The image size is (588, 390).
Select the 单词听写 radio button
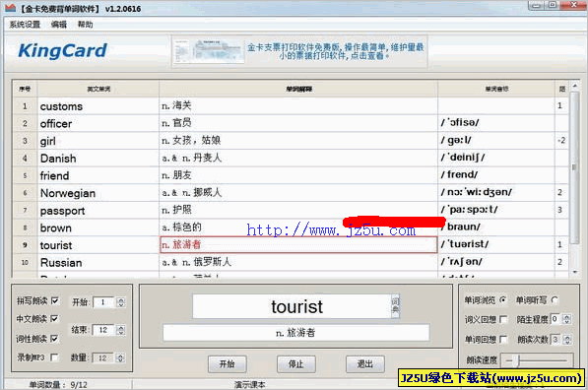(x=555, y=299)
